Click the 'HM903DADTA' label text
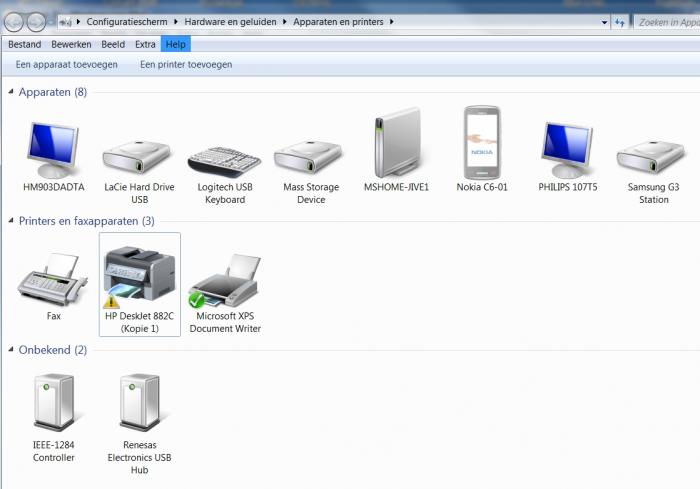Viewport: 700px width, 489px height. (54, 187)
